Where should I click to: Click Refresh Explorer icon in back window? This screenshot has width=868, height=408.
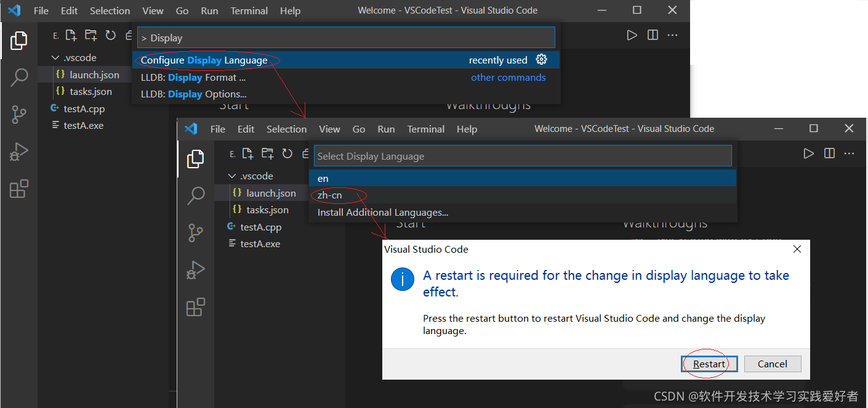(111, 35)
